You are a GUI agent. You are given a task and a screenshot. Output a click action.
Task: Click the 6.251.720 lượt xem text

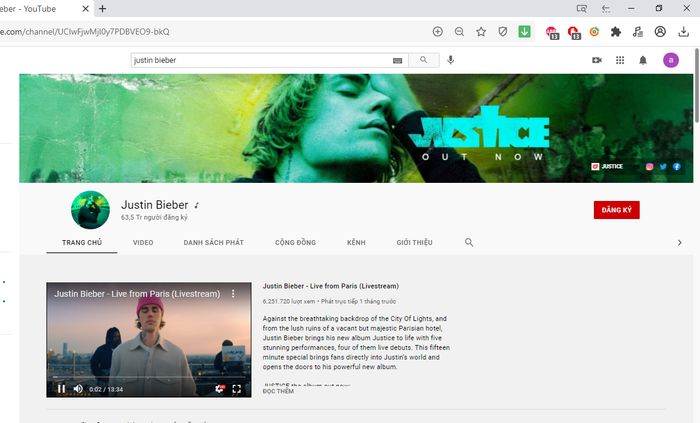pyautogui.click(x=288, y=302)
